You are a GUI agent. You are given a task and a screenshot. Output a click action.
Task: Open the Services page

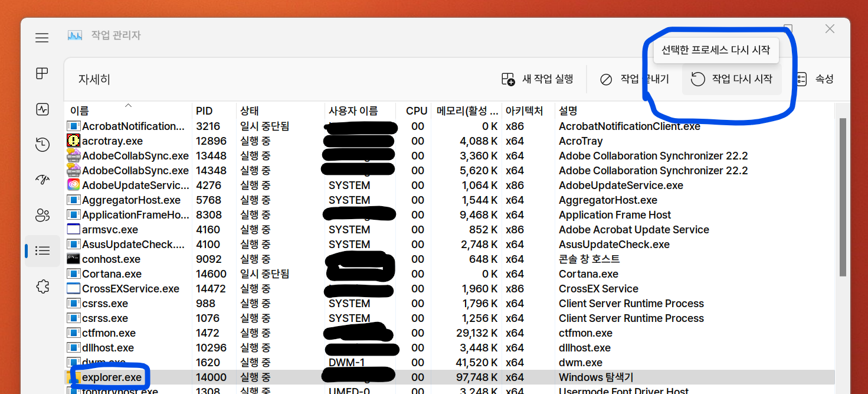[x=42, y=286]
